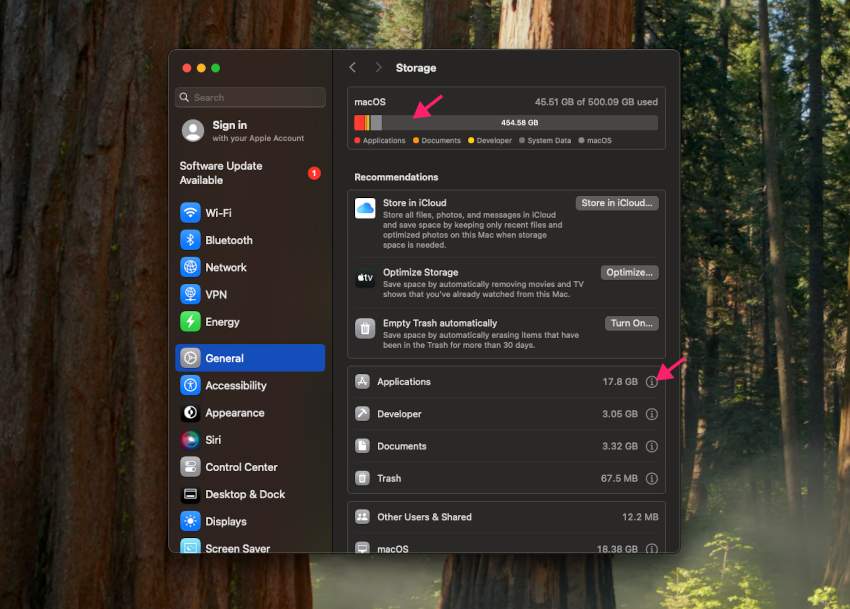Select the Displays icon
The height and width of the screenshot is (609, 850).
click(190, 521)
